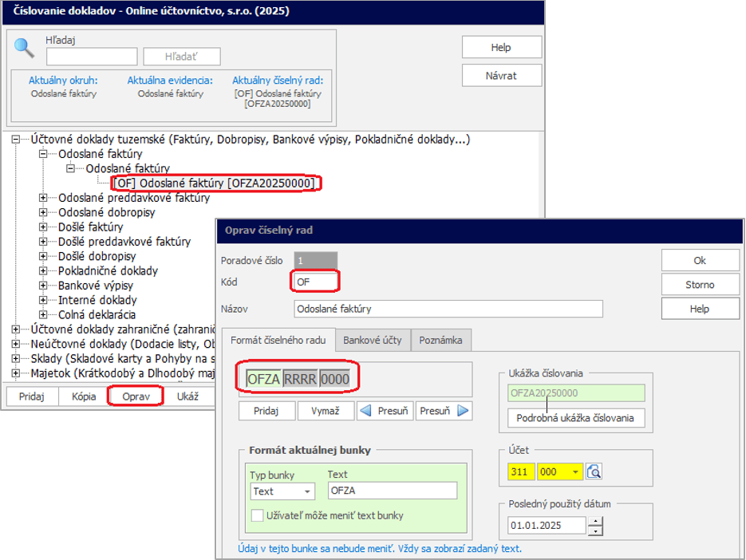Expand the Odoslané preddavkové faktúry node
The width and height of the screenshot is (746, 560).
tap(43, 198)
